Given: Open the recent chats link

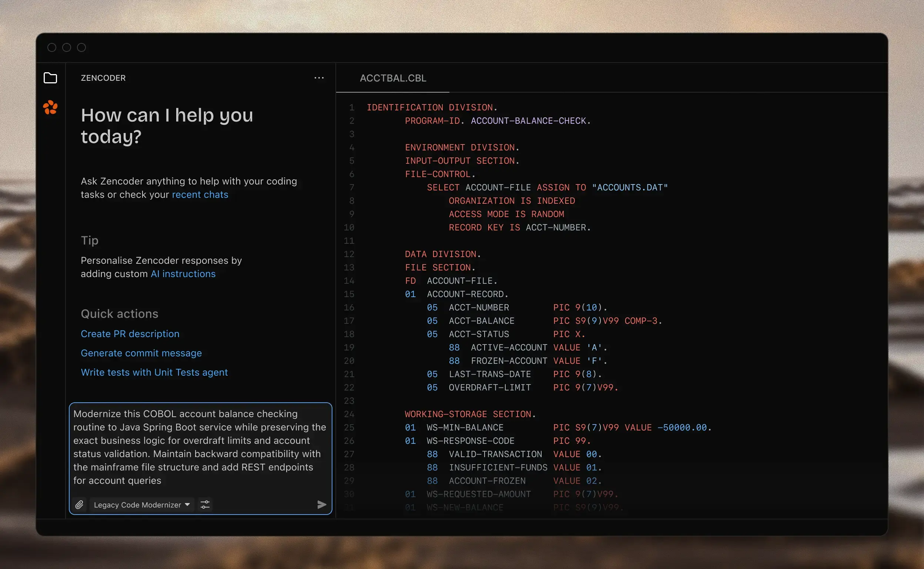Looking at the screenshot, I should click(x=200, y=194).
